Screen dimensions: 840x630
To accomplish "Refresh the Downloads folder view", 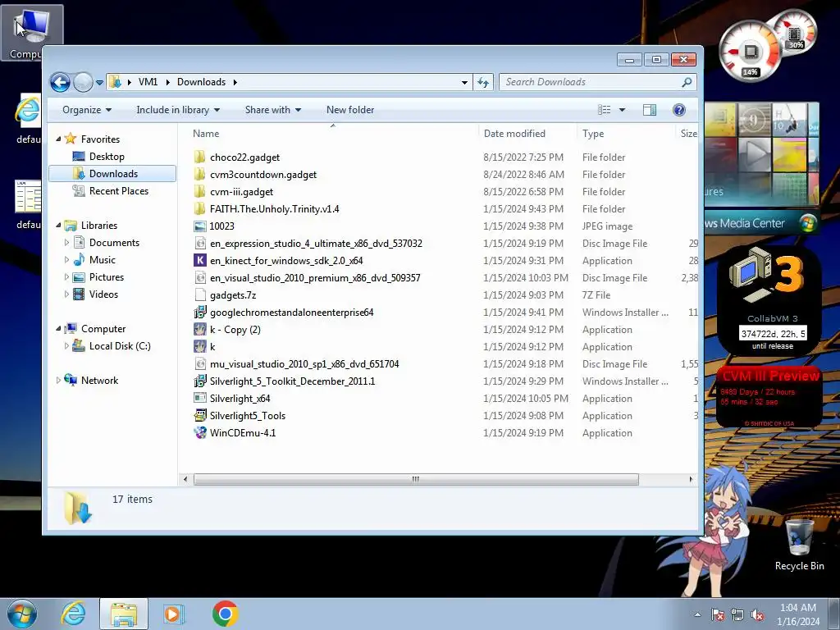I will pos(483,82).
